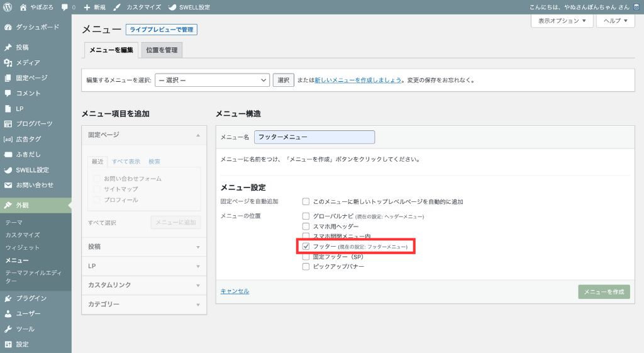Open the SWELL設定 icon in sidebar
Screen dimensions: 644x353
[8, 170]
